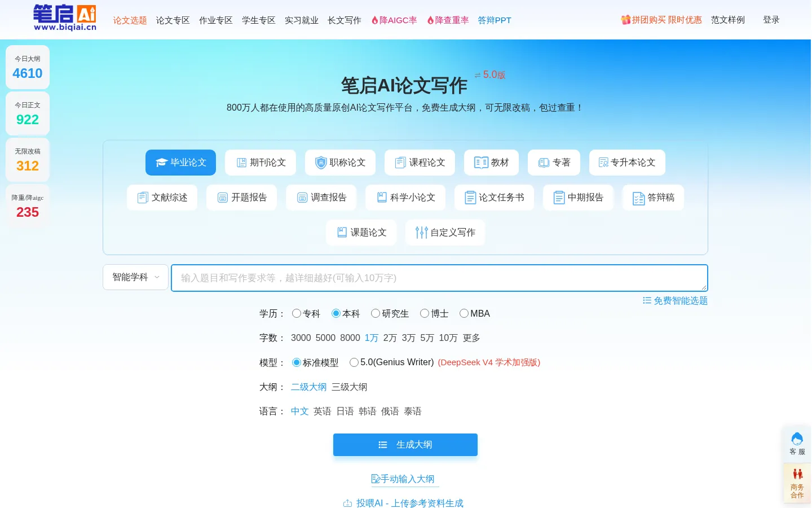Set word count to 5万
Screen dimensions: 812x508
pyautogui.click(x=427, y=338)
